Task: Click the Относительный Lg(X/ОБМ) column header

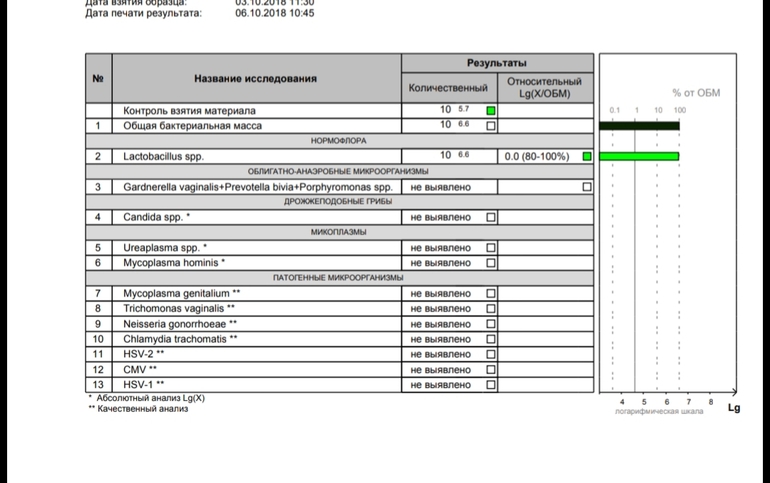Action: point(544,87)
